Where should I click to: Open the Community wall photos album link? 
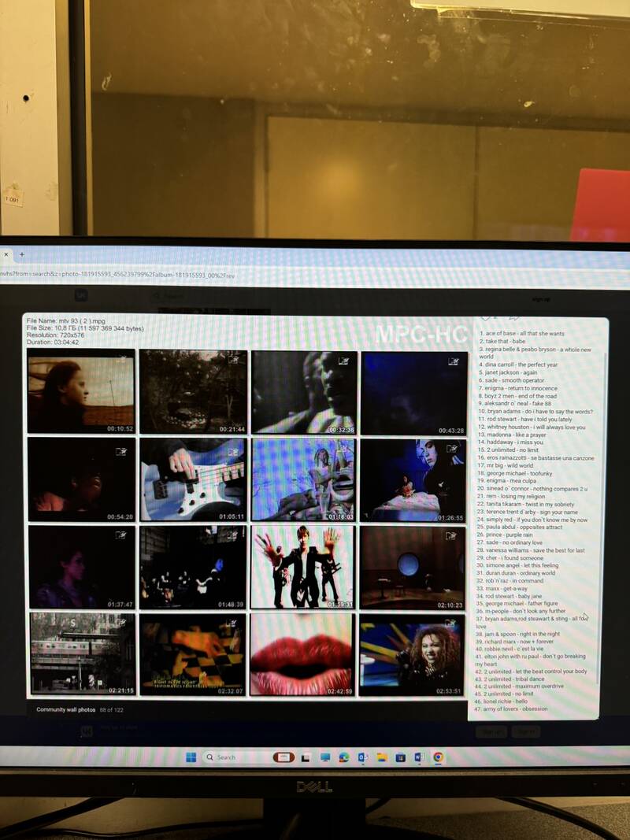point(66,709)
